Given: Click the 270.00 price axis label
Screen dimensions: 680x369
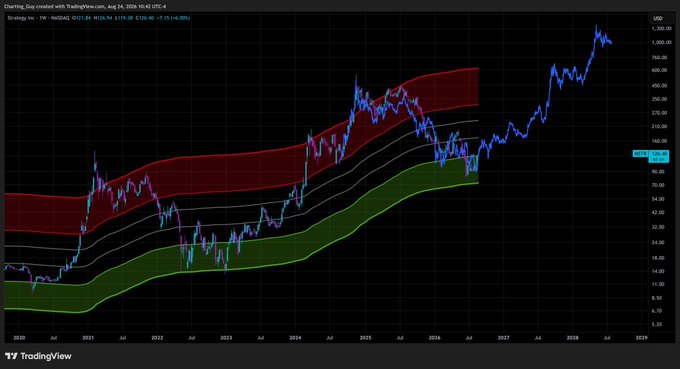Looking at the screenshot, I should tap(659, 113).
